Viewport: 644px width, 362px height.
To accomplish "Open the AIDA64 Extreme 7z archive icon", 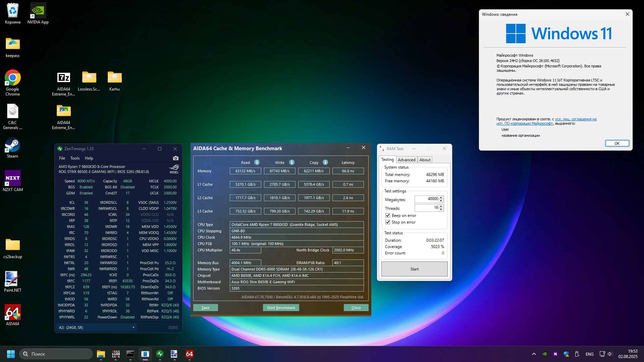I will pos(63,83).
